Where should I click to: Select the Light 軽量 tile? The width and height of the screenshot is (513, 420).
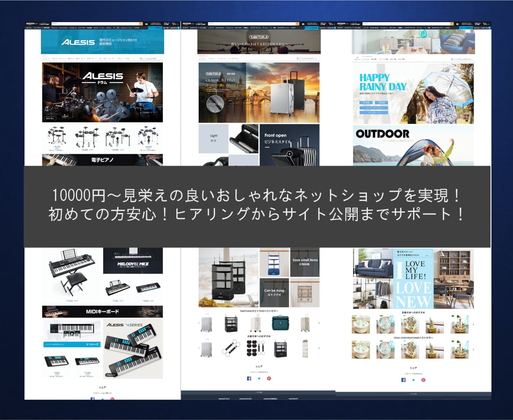click(x=214, y=139)
